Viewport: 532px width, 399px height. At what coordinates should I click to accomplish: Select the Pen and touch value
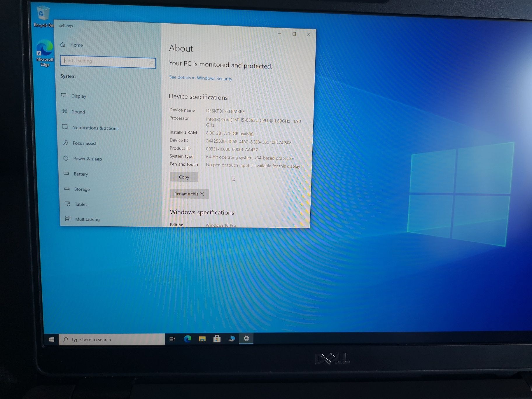tap(253, 166)
